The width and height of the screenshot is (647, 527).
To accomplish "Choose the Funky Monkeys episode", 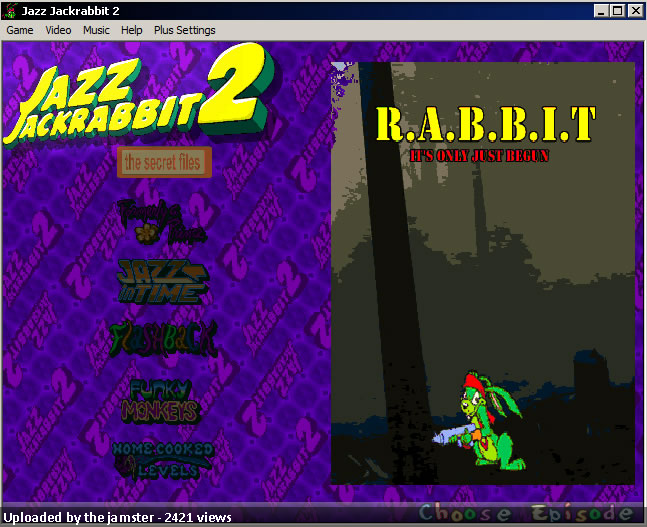I will click(x=163, y=400).
